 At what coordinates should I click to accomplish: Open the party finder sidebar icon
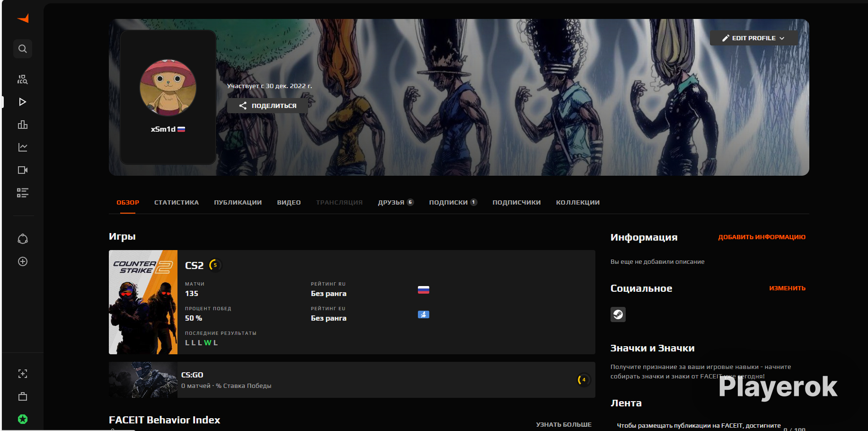pyautogui.click(x=23, y=79)
